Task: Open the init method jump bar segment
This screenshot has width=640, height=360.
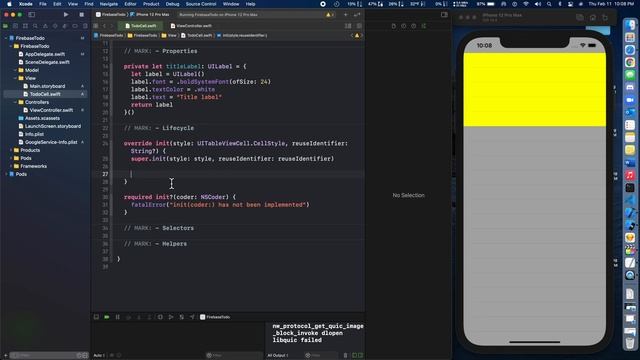Action: [242, 36]
